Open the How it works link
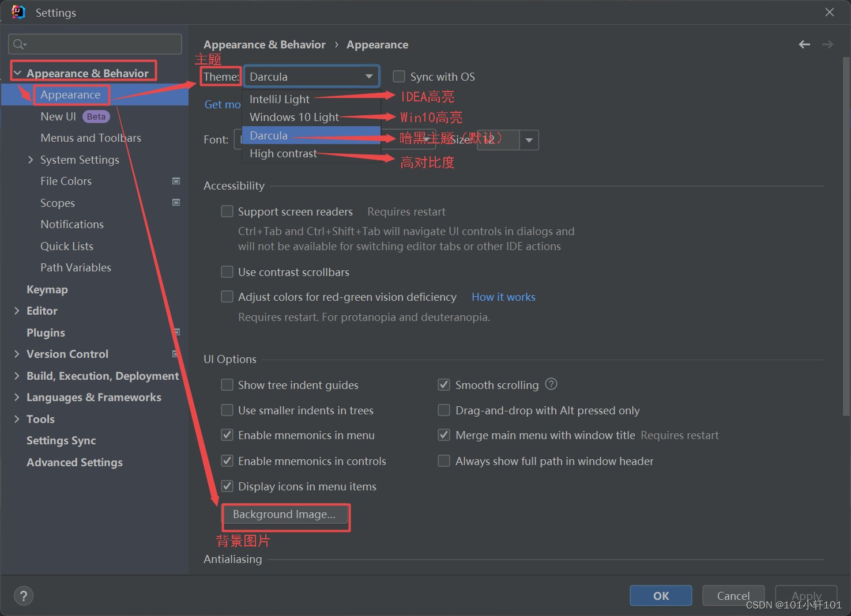851x616 pixels. point(503,297)
